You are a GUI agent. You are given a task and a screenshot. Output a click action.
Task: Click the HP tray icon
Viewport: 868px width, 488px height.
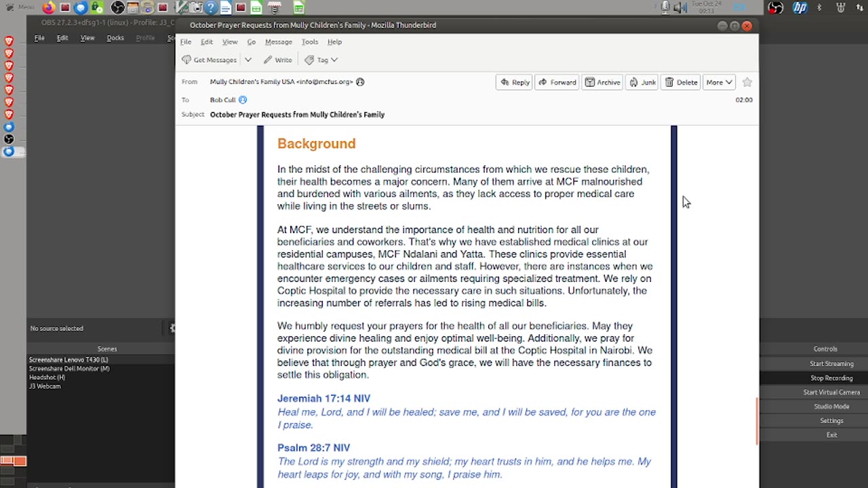(800, 7)
